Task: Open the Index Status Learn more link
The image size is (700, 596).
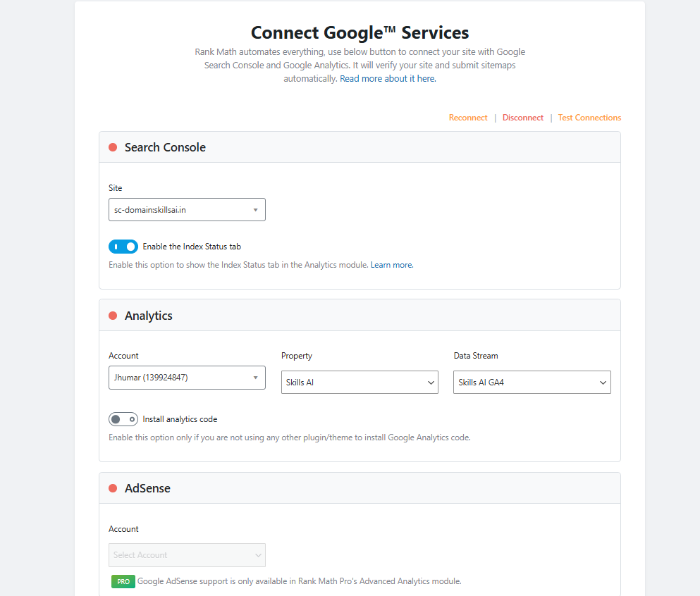Action: pyautogui.click(x=392, y=265)
